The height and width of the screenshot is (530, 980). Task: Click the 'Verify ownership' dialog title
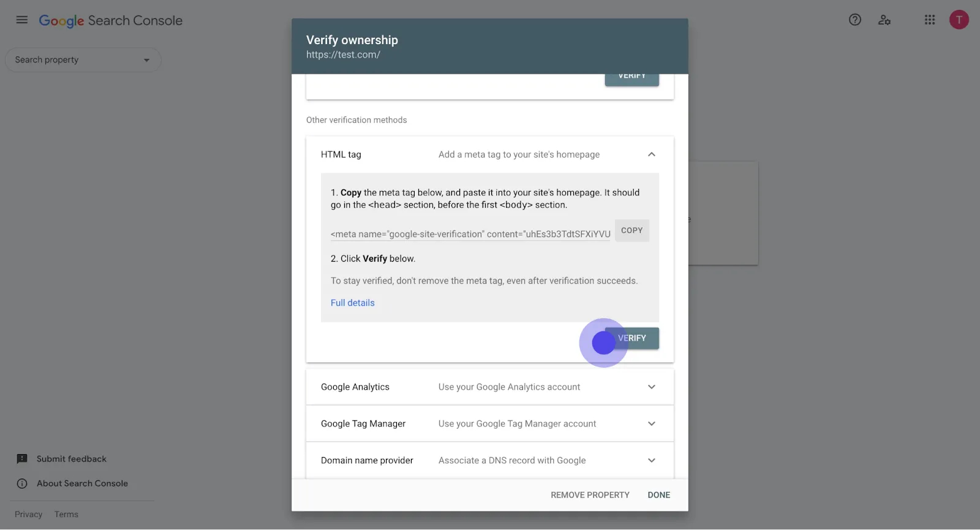(x=352, y=40)
